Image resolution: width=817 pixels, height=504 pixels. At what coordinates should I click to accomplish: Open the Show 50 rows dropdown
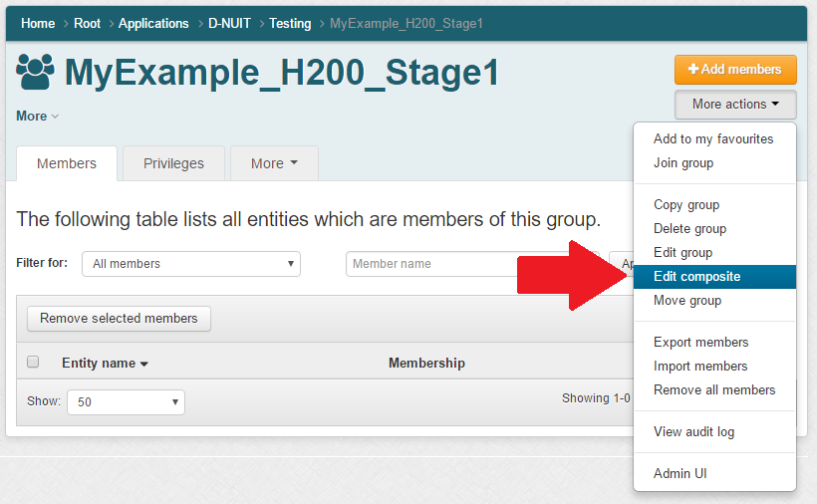click(126, 401)
